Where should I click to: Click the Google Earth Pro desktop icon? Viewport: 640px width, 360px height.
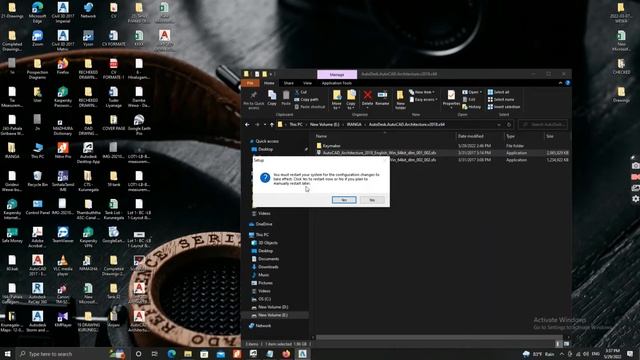click(x=139, y=124)
